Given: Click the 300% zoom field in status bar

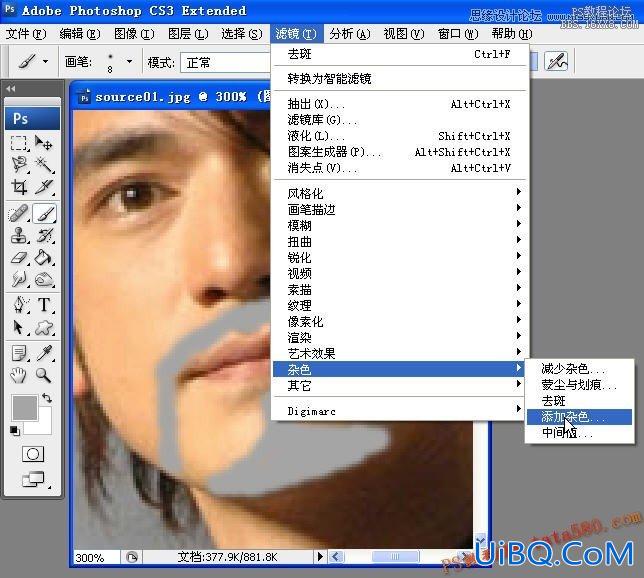Looking at the screenshot, I should click(x=95, y=557).
